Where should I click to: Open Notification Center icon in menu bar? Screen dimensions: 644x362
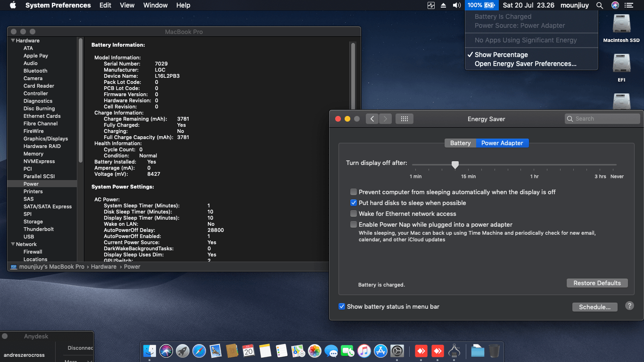click(628, 5)
